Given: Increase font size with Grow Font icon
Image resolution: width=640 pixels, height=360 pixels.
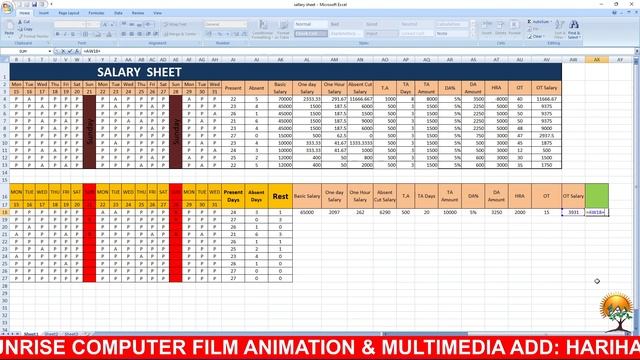Looking at the screenshot, I should 105,24.
